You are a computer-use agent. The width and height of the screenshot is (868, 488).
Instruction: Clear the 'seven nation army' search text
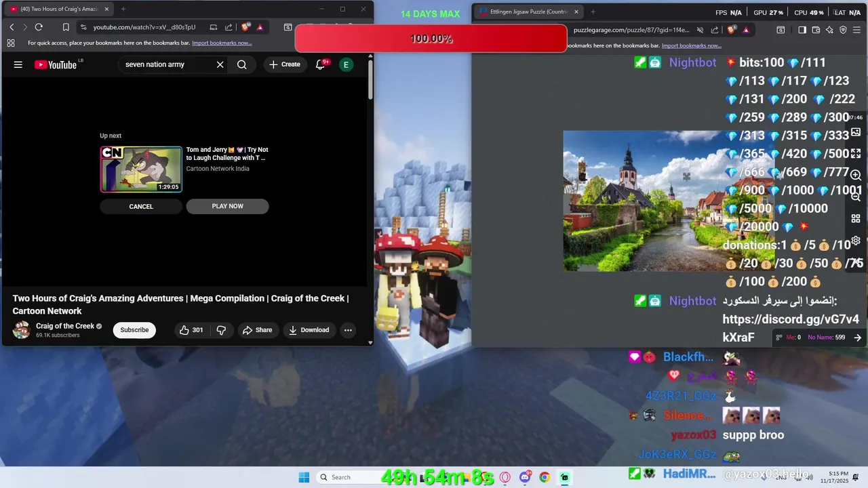coord(220,64)
